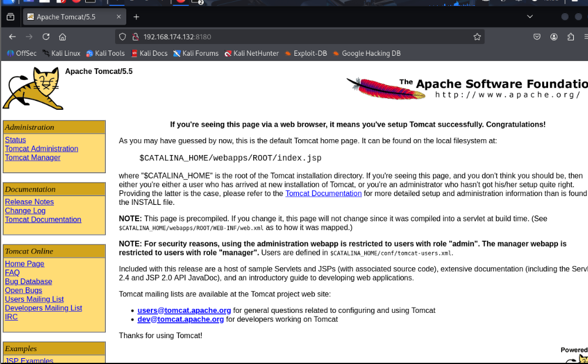Expand the list all tabs chevron
588x364 pixels.
pyautogui.click(x=530, y=16)
